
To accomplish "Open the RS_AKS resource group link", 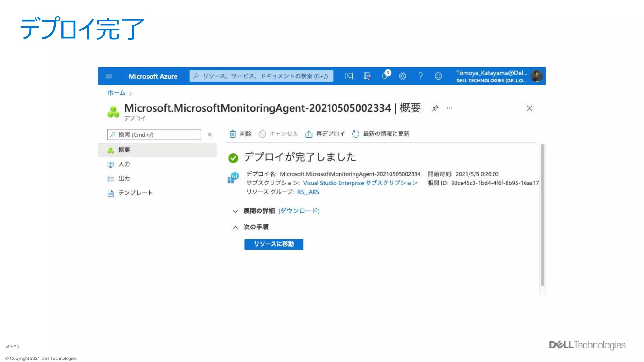I will 308,192.
